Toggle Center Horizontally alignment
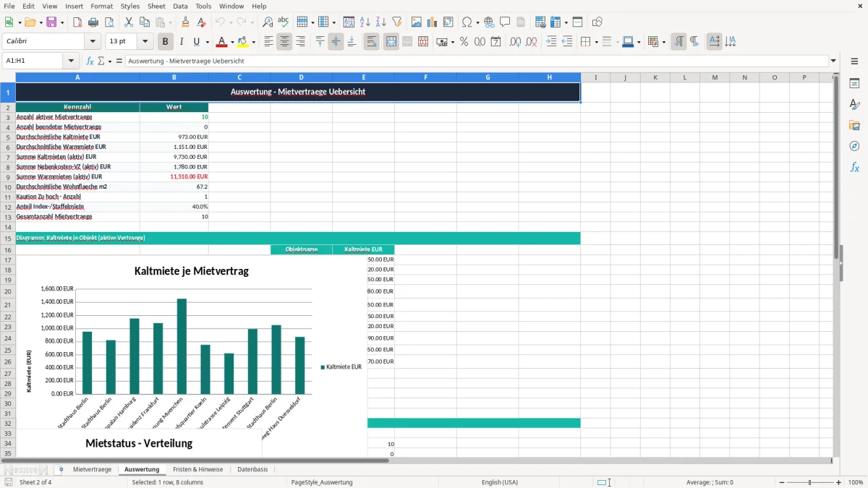The width and height of the screenshot is (868, 488). click(284, 42)
